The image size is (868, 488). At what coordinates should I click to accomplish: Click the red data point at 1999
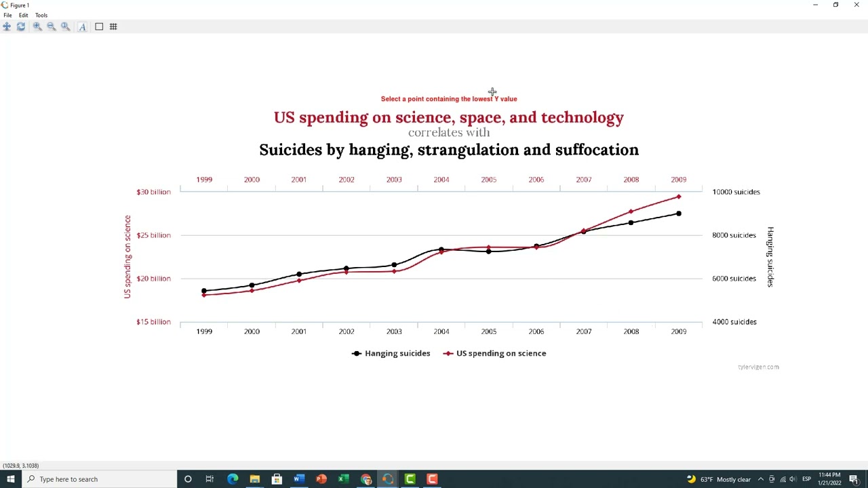204,295
